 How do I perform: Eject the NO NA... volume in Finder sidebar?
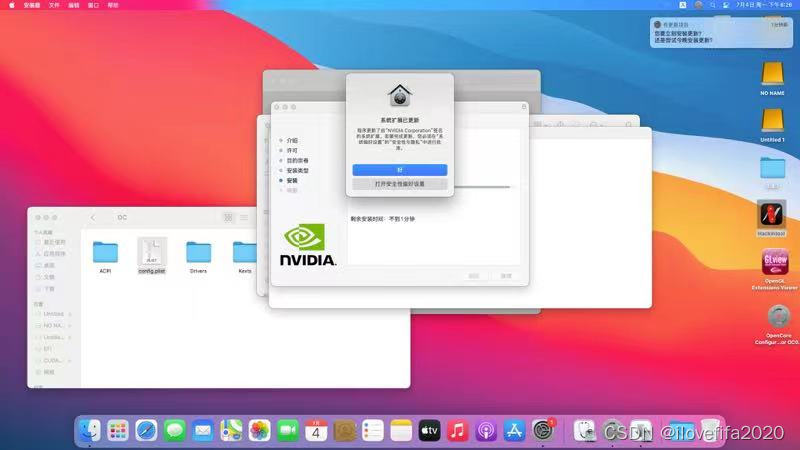[x=70, y=326]
